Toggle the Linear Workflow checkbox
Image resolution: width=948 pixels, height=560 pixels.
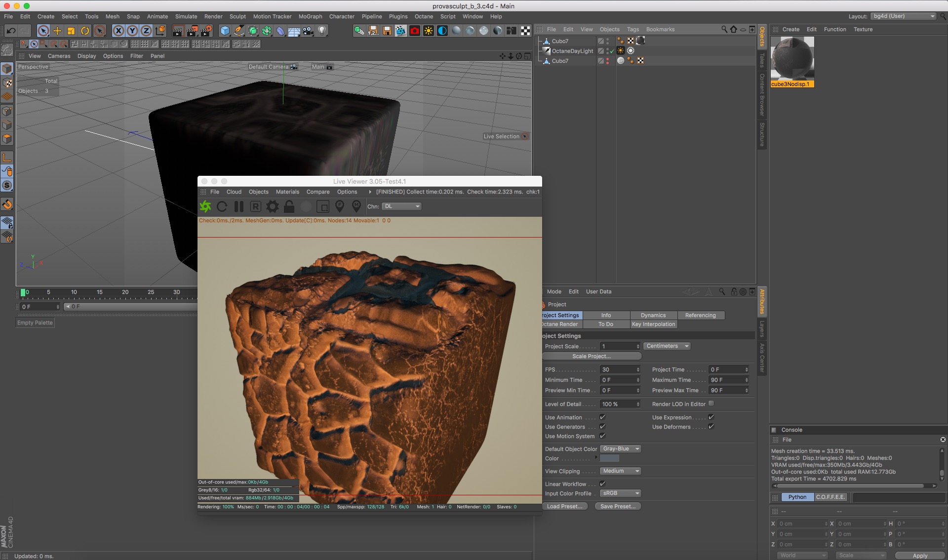tap(602, 484)
